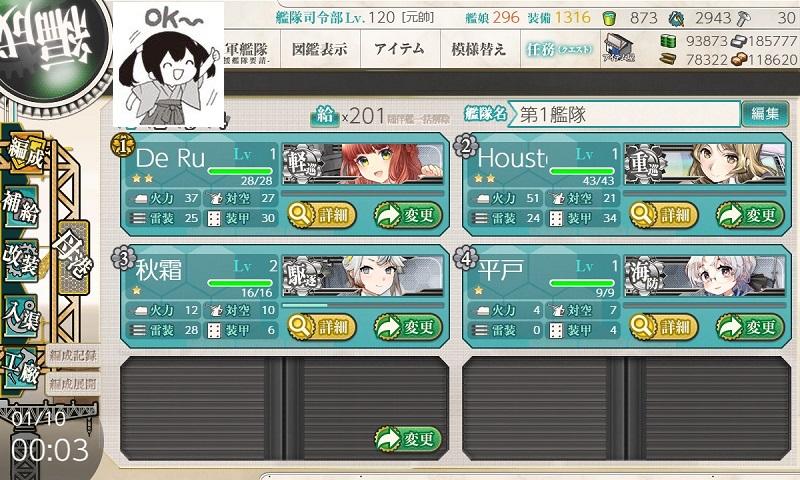
Task: Open the 工廠 factory sidebar icon
Action: (20, 366)
